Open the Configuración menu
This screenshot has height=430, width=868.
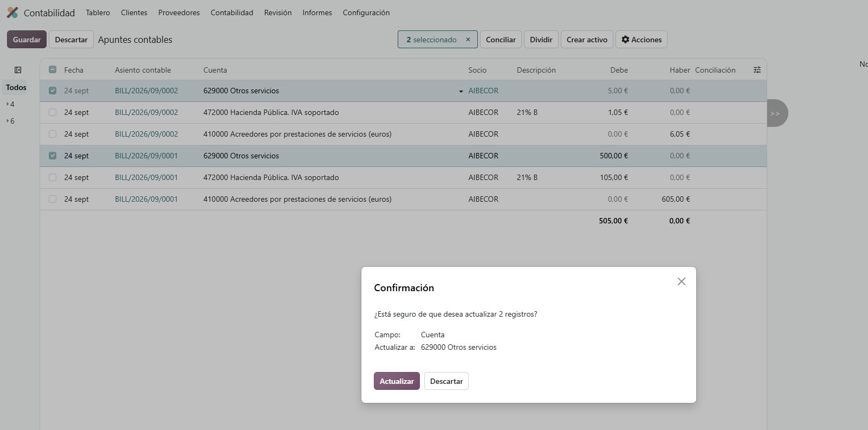pos(366,12)
